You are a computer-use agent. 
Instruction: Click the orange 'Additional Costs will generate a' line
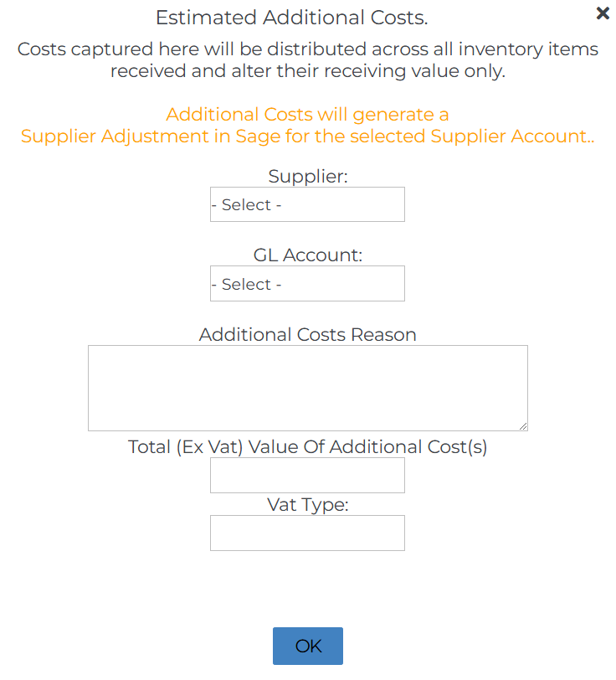tap(307, 115)
